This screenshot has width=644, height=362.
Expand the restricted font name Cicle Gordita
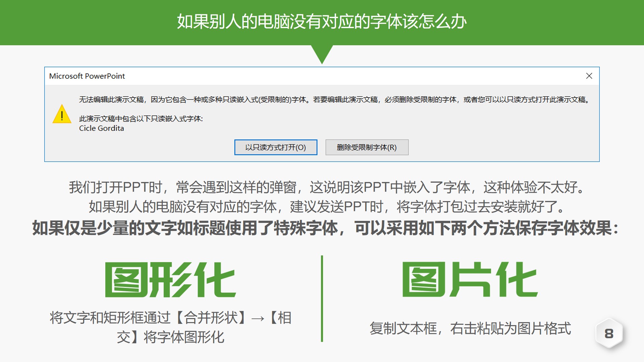click(x=101, y=128)
